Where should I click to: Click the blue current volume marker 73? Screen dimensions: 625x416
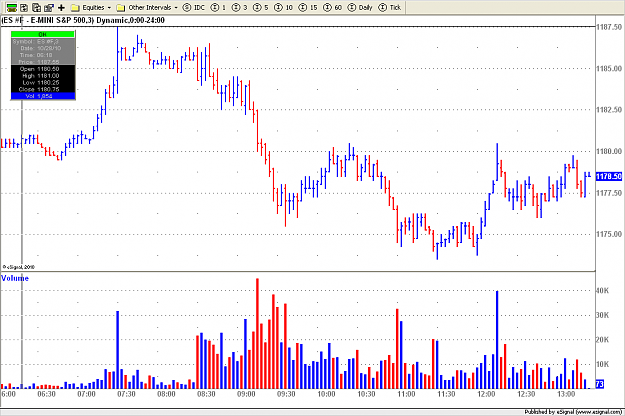tap(599, 384)
